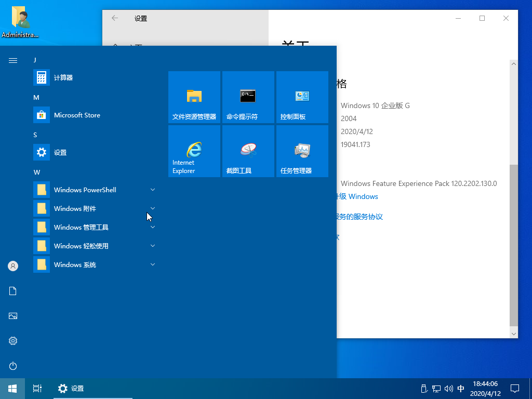Launch Internet Explorer tile

[194, 151]
